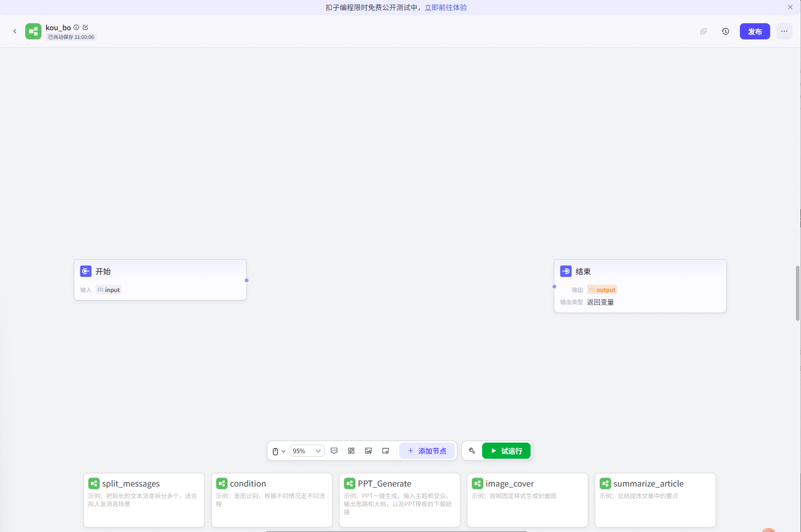Click the 添加节点 add node button
The height and width of the screenshot is (532, 801).
coord(427,451)
